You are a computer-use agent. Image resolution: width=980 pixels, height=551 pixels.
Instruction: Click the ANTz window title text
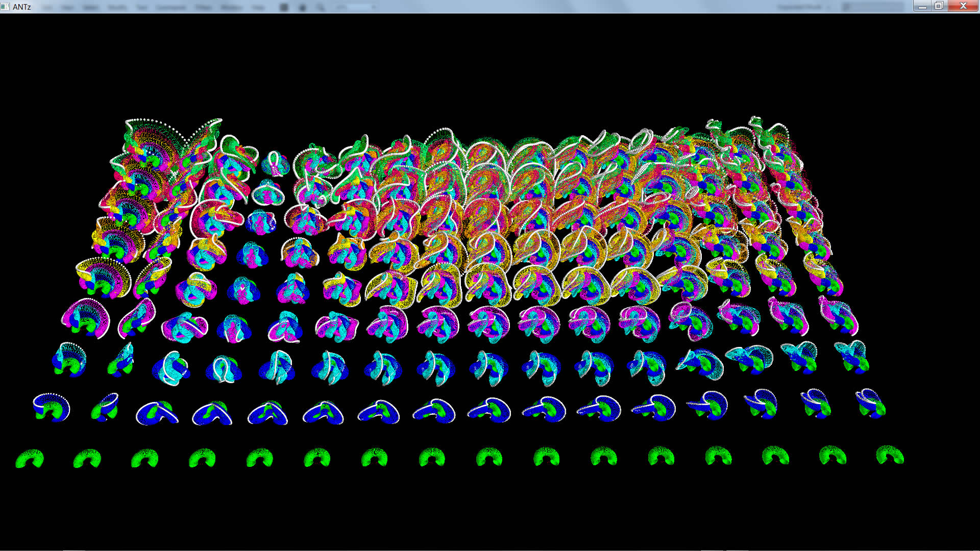tap(22, 7)
